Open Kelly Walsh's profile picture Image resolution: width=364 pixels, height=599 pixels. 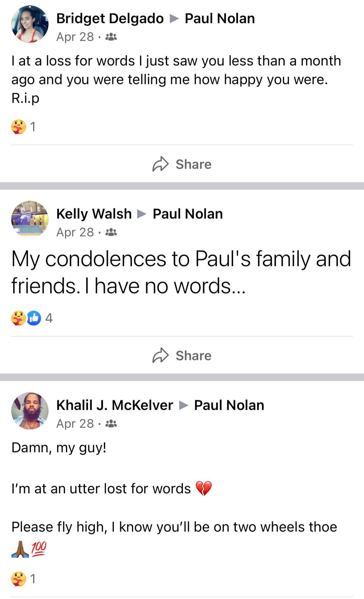pos(30,219)
